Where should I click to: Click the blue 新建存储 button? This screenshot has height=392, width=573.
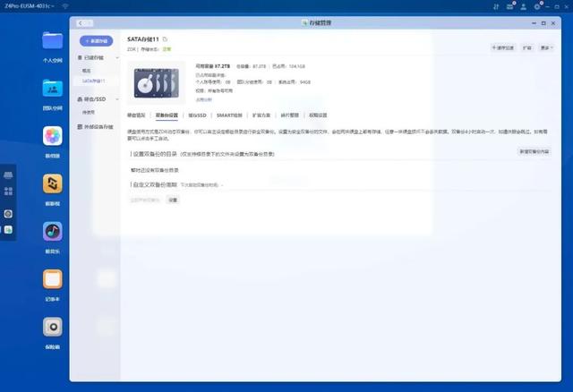(96, 41)
